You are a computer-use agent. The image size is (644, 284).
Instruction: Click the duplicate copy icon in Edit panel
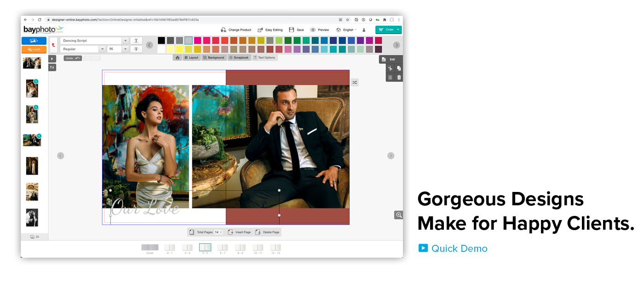point(399,68)
